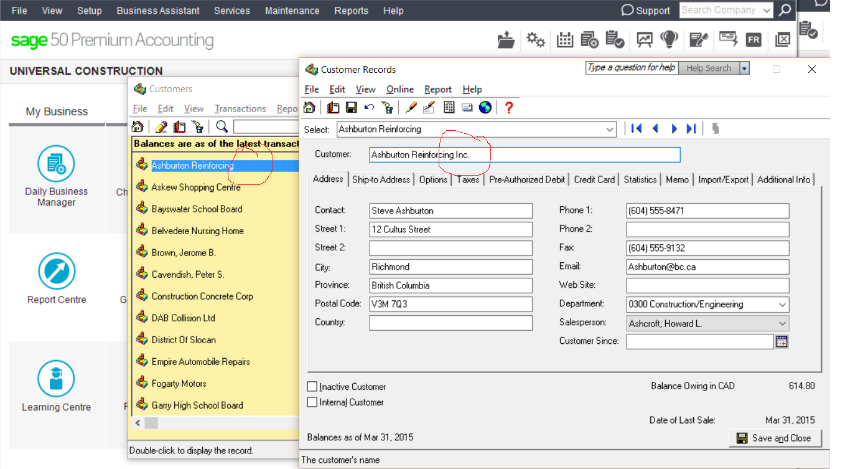
Task: Switch language with the FR icon
Action: 754,40
